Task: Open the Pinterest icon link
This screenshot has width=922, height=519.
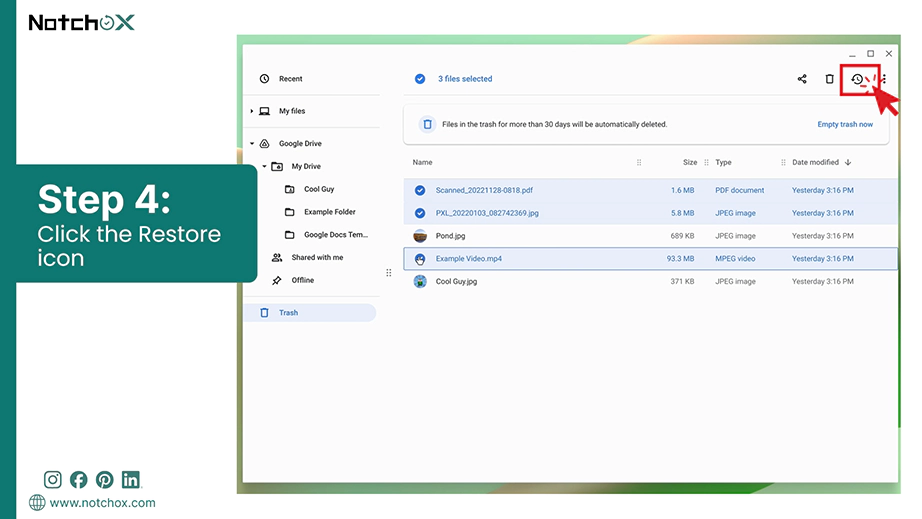Action: 105,480
